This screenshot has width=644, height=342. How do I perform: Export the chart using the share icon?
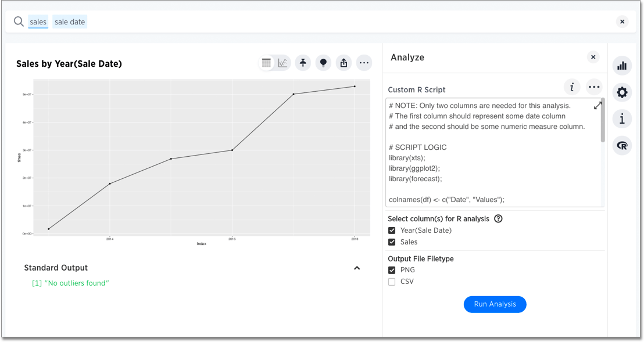click(344, 63)
